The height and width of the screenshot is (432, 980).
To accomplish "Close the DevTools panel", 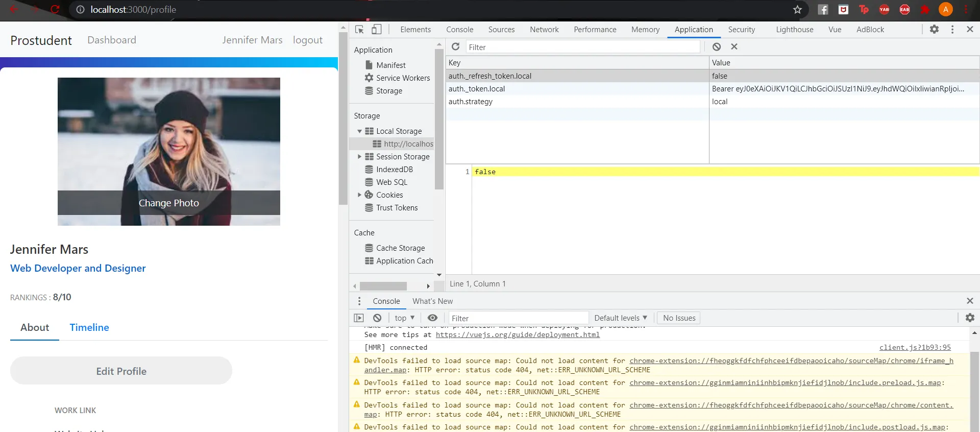I will point(970,30).
